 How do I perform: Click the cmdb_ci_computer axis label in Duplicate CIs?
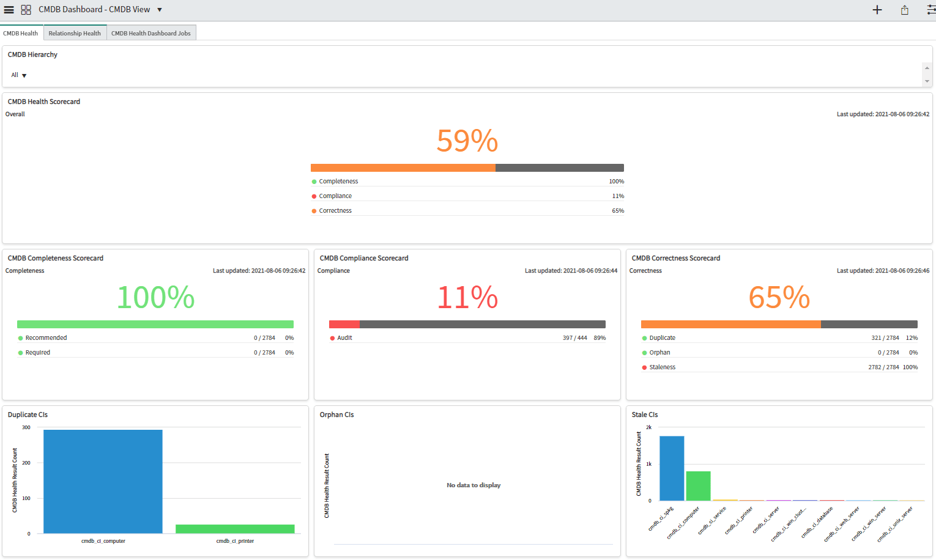click(x=103, y=541)
